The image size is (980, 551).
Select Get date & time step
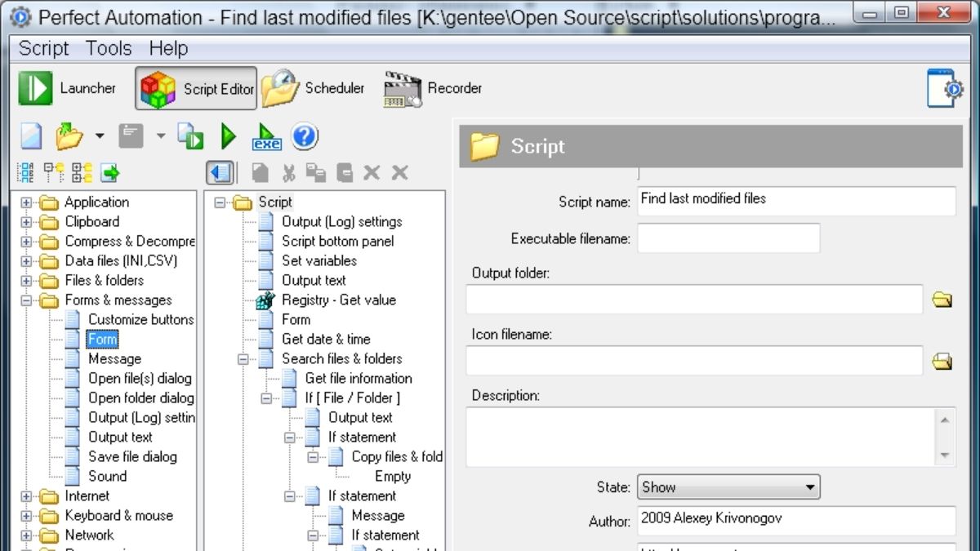click(x=326, y=339)
